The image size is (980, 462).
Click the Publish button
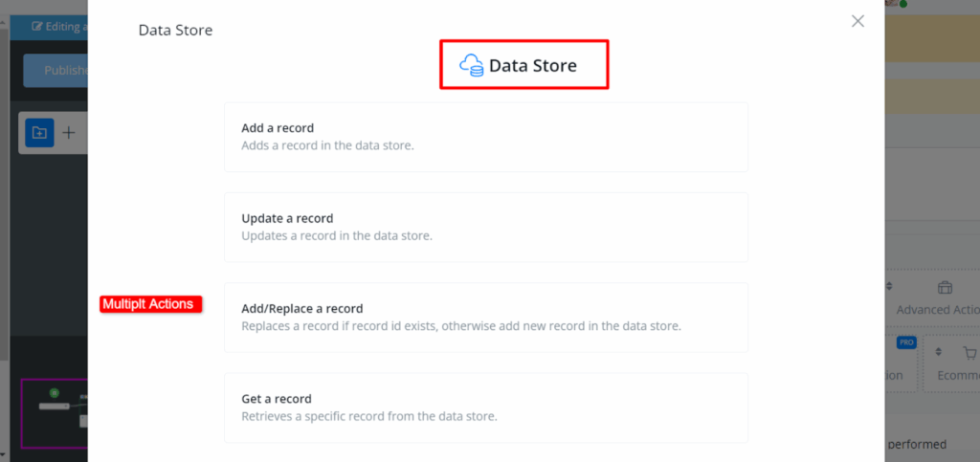(x=59, y=70)
